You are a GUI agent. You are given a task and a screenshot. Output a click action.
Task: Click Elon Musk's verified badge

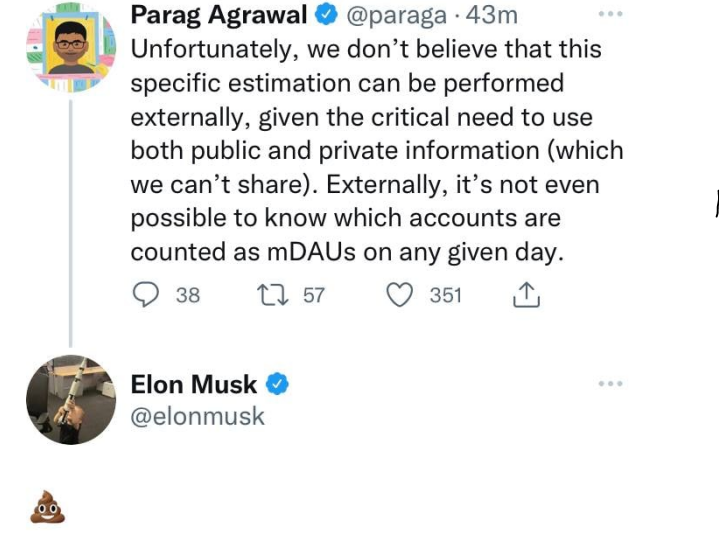point(277,383)
